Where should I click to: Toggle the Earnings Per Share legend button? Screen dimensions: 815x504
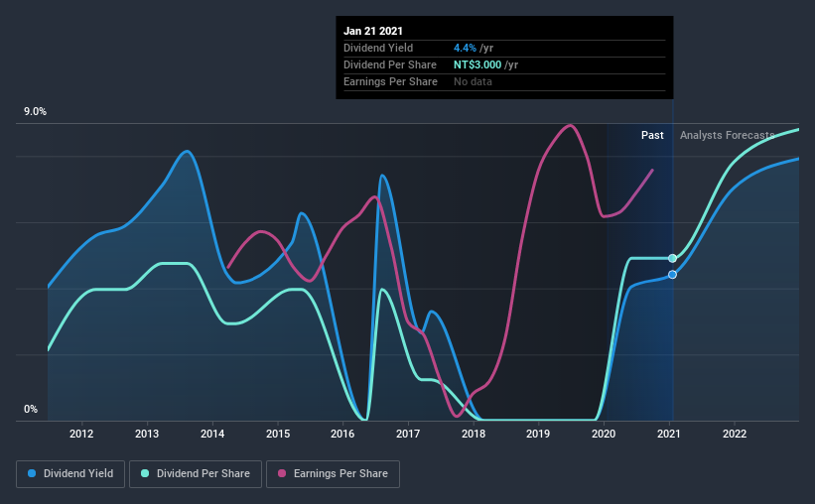[x=333, y=474]
